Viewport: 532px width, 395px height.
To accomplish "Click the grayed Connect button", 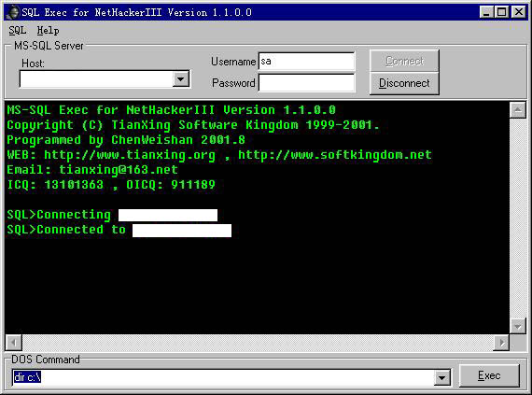I will (x=404, y=61).
